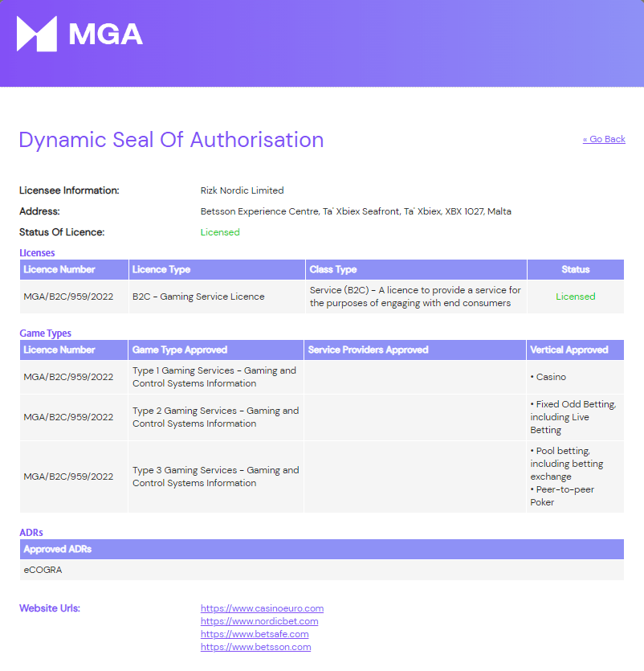Click the 'Fixed Odd Betting' vertical entry
Image resolution: width=644 pixels, height=671 pixels.
(x=573, y=417)
